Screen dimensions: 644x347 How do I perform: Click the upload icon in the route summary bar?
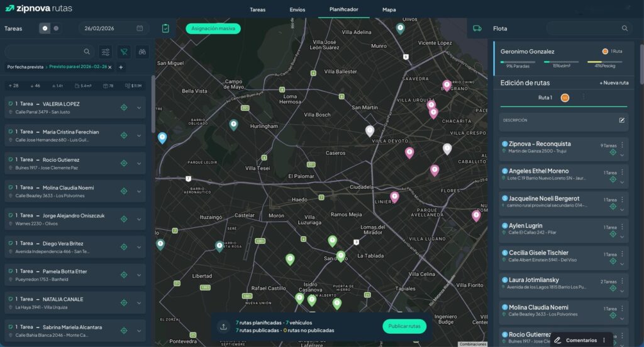click(223, 327)
